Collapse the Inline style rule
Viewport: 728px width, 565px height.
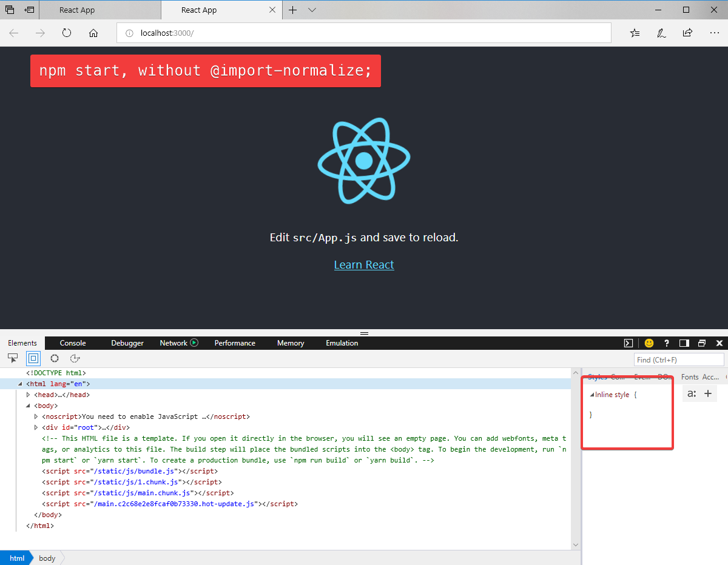592,395
